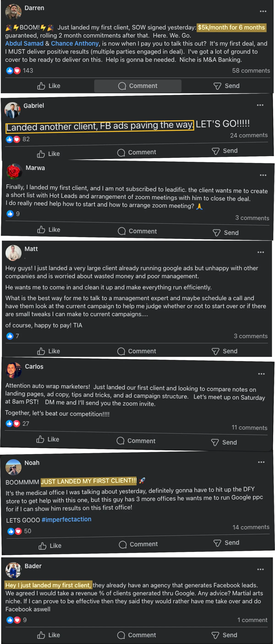275x644 pixels.
Task: Like Noah's first client post
Action: click(x=50, y=546)
